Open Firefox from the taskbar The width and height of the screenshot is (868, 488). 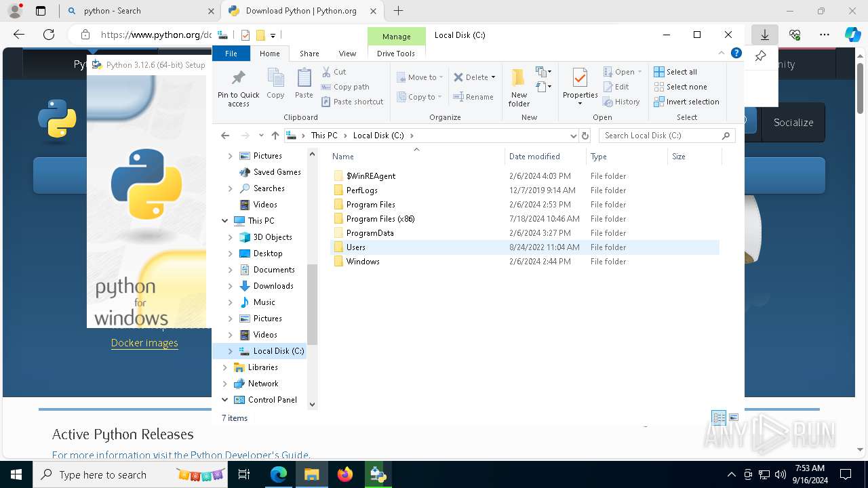pos(345,474)
